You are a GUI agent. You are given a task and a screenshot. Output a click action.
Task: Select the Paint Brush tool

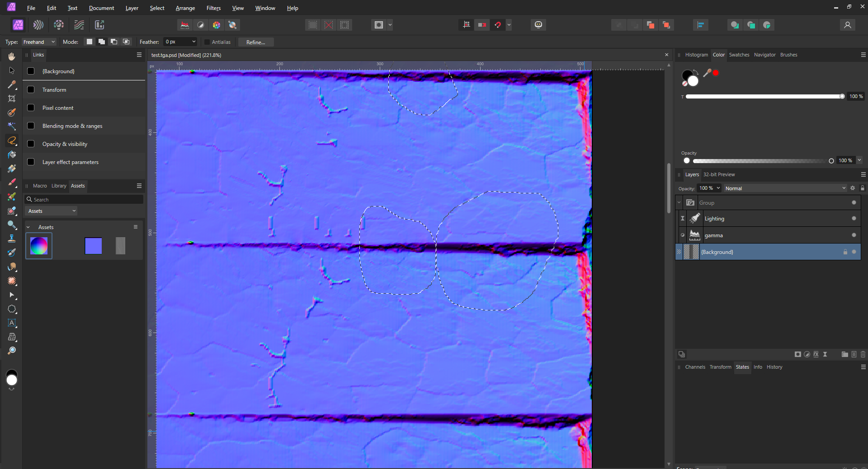pyautogui.click(x=12, y=183)
